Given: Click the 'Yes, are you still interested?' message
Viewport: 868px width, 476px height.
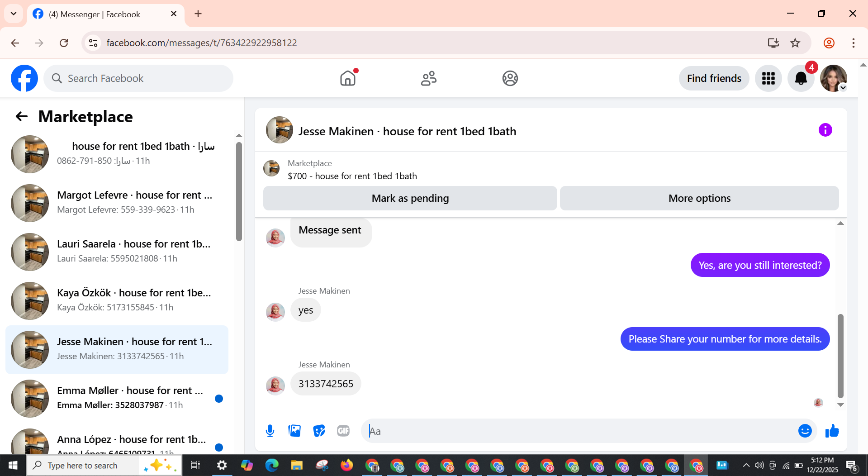Looking at the screenshot, I should (x=760, y=265).
